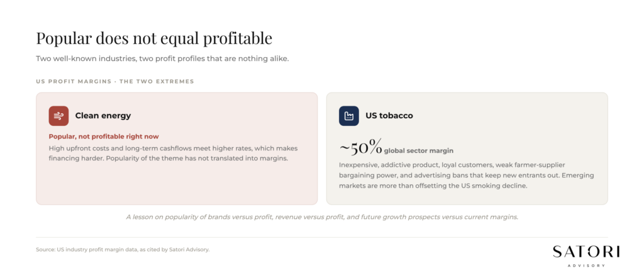Click 'Emerging markets' sentence in tobacco card
This screenshot has height=275, width=644.
click(467, 181)
